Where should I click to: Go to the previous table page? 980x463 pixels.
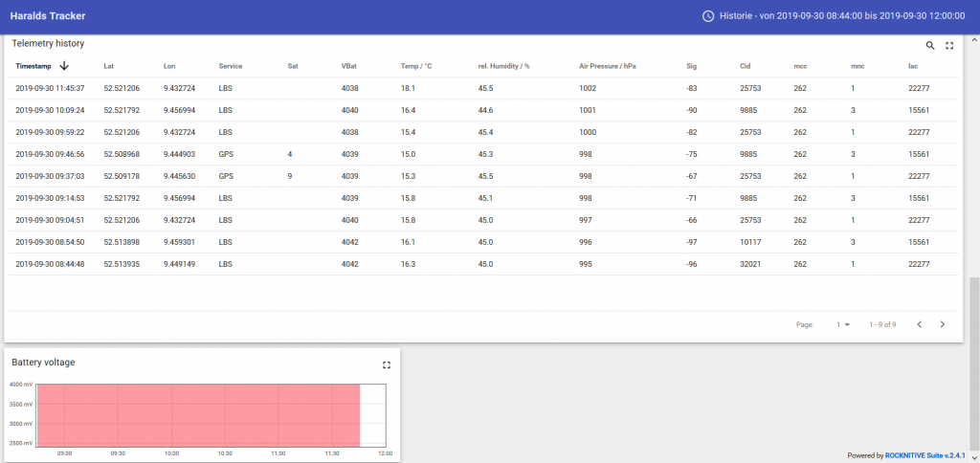click(x=919, y=324)
